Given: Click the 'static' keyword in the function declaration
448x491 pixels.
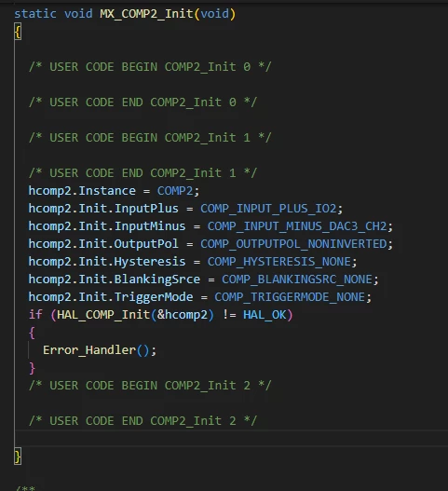Looking at the screenshot, I should [x=35, y=14].
